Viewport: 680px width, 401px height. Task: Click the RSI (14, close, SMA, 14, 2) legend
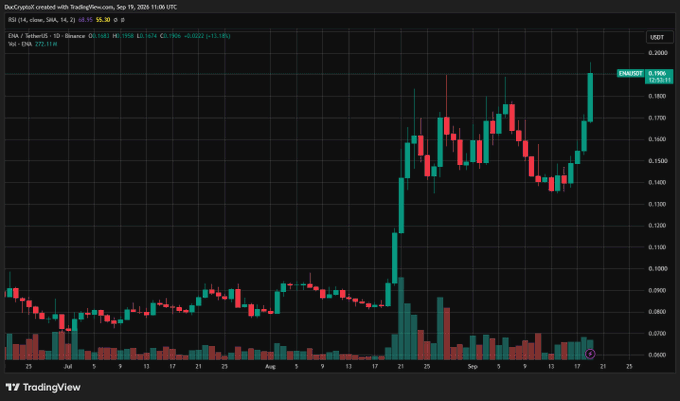[x=42, y=20]
